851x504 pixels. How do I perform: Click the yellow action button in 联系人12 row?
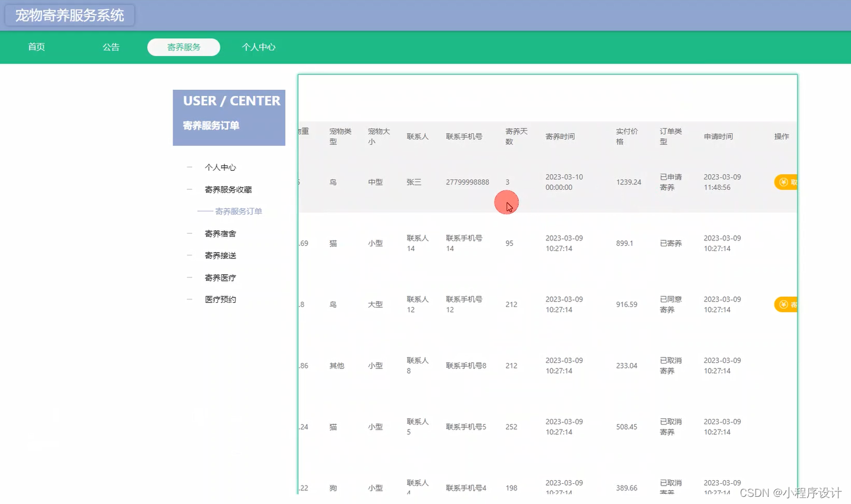click(786, 305)
